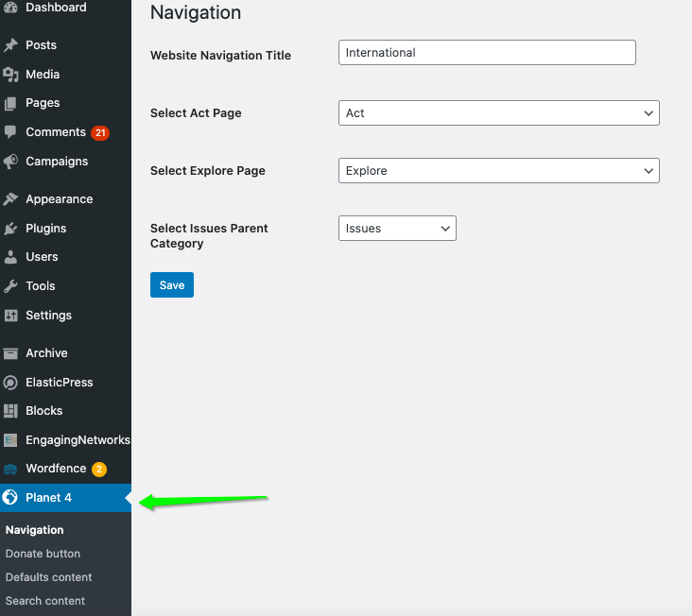Click the Wordfence shield icon

point(10,470)
